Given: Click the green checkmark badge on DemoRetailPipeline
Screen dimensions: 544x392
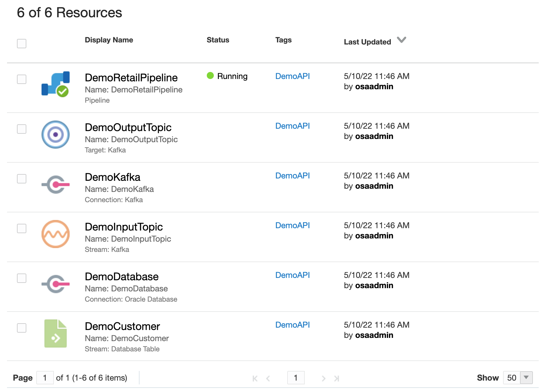Looking at the screenshot, I should [63, 92].
